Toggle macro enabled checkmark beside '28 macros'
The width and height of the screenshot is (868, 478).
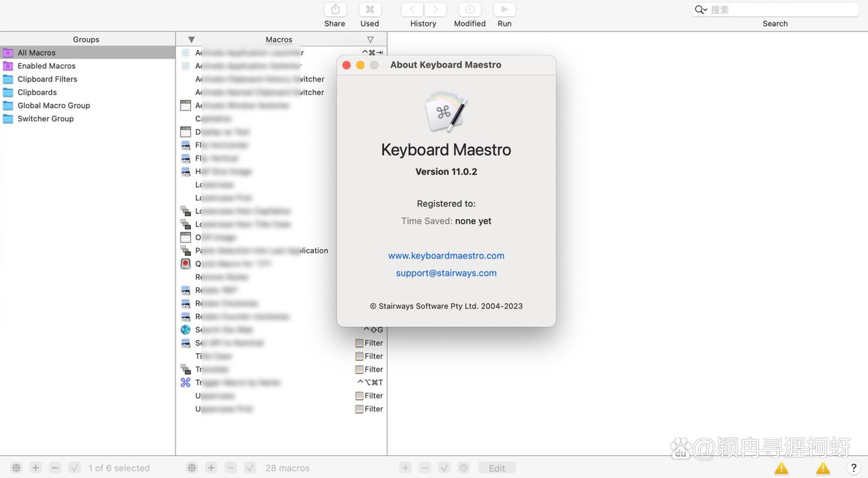250,468
